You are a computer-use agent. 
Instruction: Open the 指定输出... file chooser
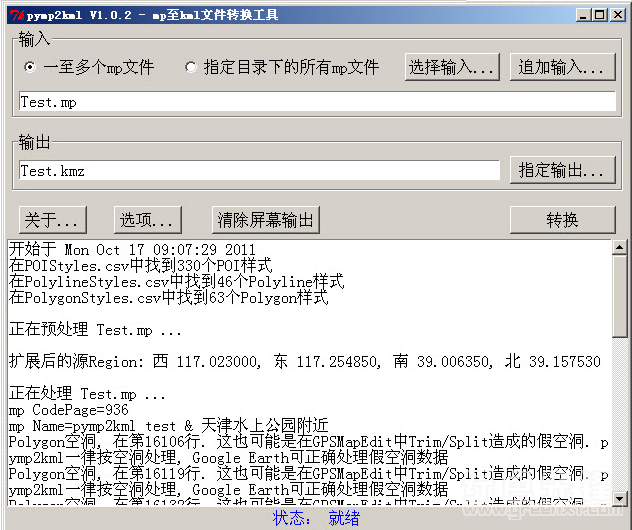pyautogui.click(x=562, y=170)
